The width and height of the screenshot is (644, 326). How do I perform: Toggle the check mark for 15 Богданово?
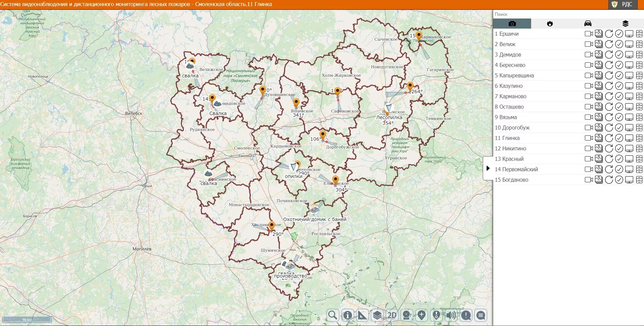pos(619,180)
